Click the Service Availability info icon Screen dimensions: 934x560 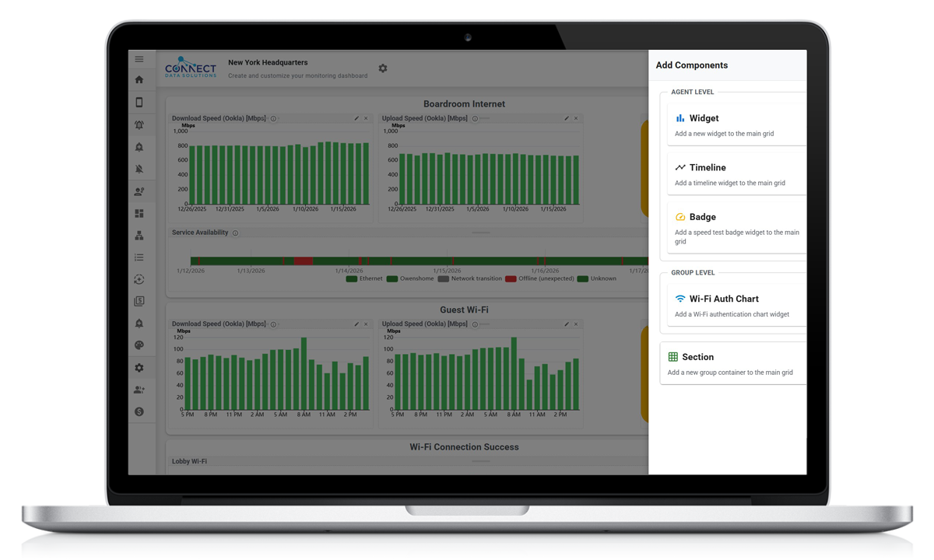(x=235, y=233)
